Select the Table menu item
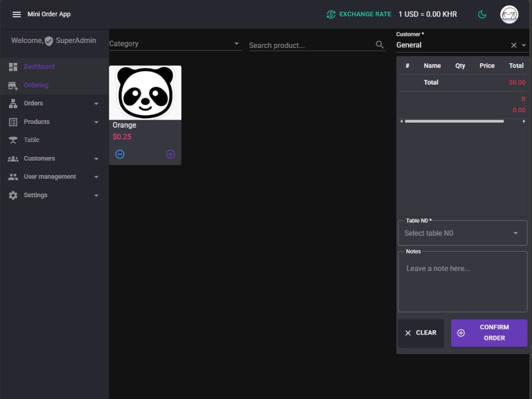Viewport: 532px width, 399px height. 54,140
